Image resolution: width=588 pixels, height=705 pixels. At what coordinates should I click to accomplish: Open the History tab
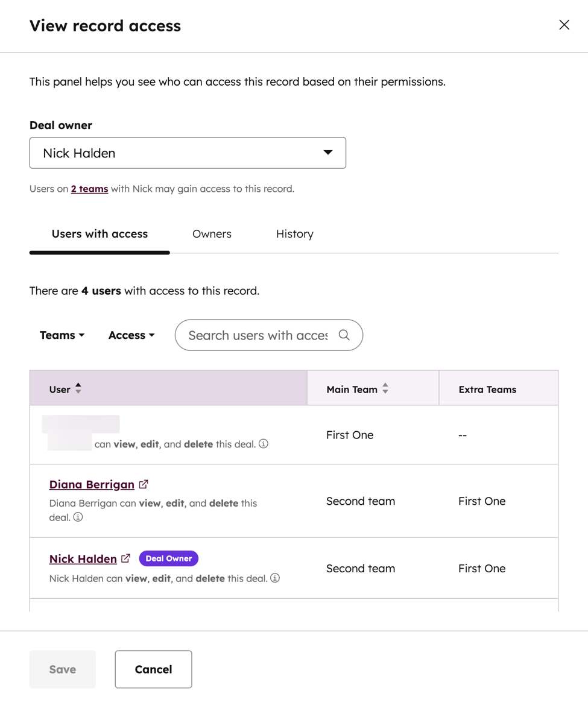(294, 234)
